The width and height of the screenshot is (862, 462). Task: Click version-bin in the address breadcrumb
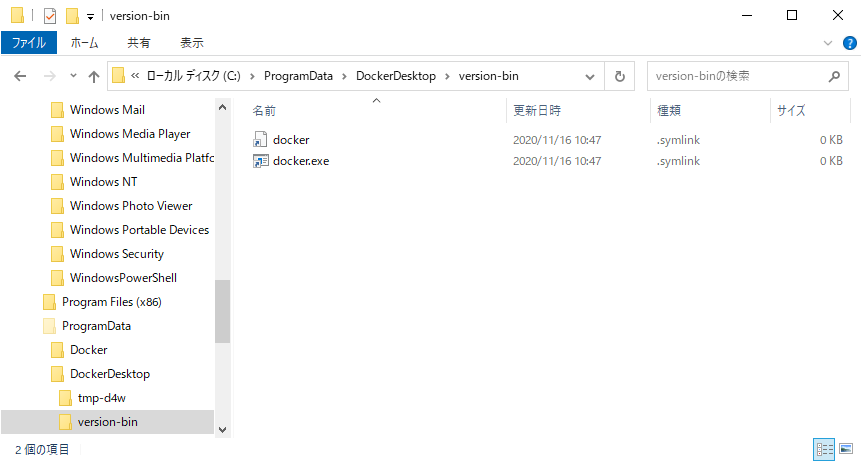coord(488,76)
